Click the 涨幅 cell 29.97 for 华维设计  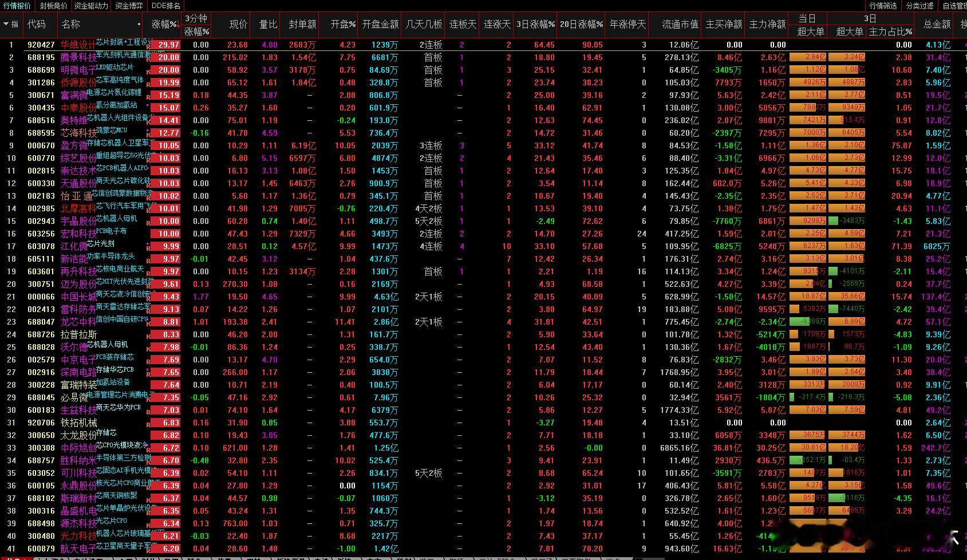coord(166,45)
